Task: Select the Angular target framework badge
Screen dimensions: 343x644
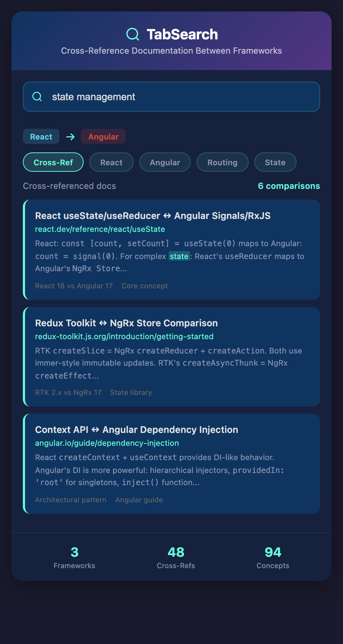Action: [x=103, y=137]
